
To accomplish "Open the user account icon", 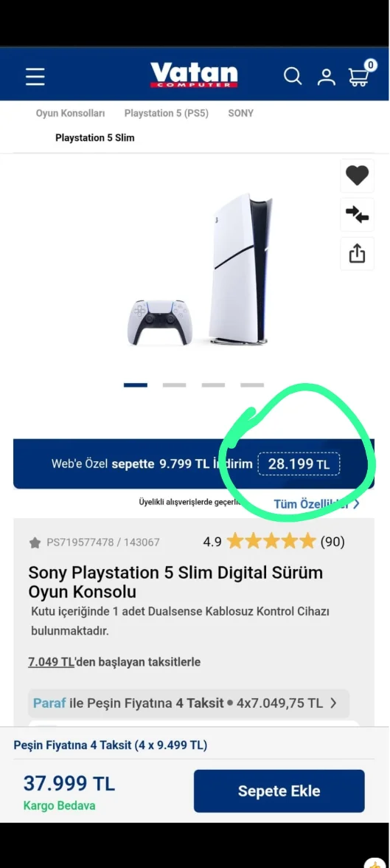I will pos(327,77).
